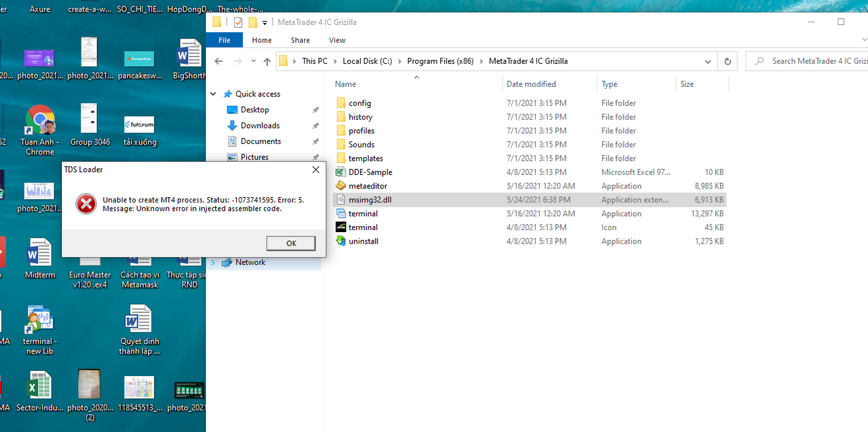Select the 118545513_ image on desktop

(x=139, y=394)
